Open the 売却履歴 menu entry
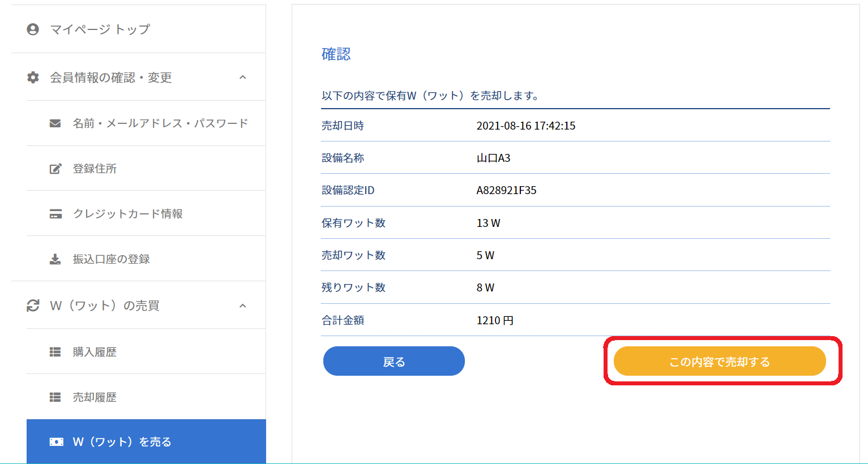868x464 pixels. [x=95, y=397]
